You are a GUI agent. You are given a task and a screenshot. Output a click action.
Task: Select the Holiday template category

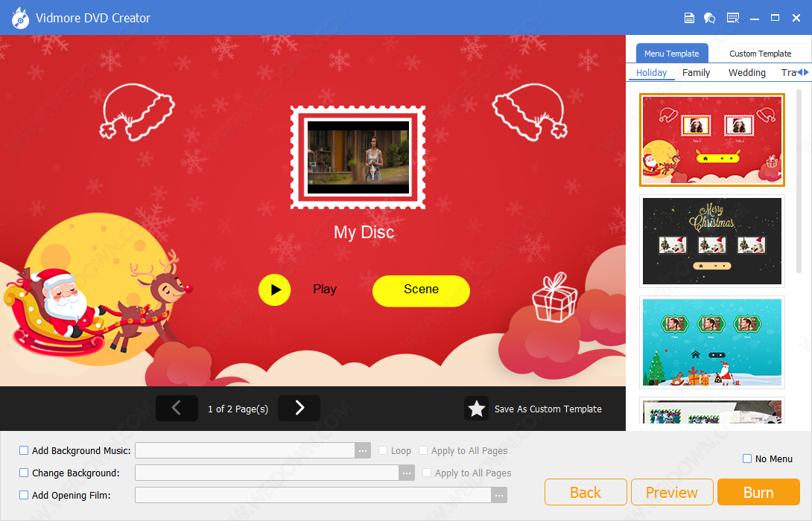pyautogui.click(x=652, y=72)
